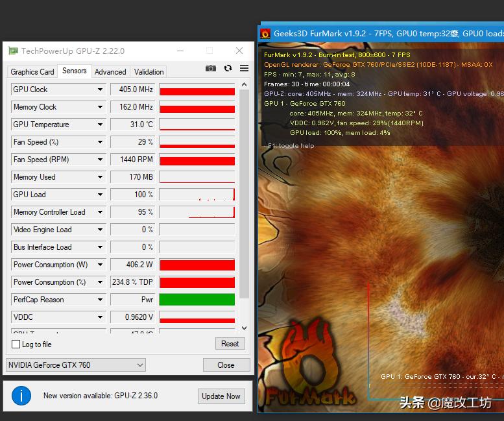Open the Bus Interface Load dropdown
Image resolution: width=504 pixels, height=421 pixels.
[100, 247]
